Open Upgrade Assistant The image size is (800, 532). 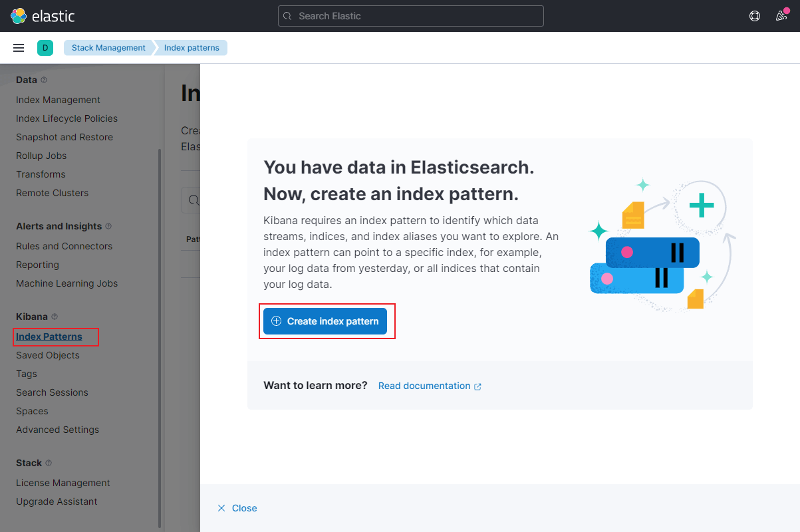[x=57, y=501]
